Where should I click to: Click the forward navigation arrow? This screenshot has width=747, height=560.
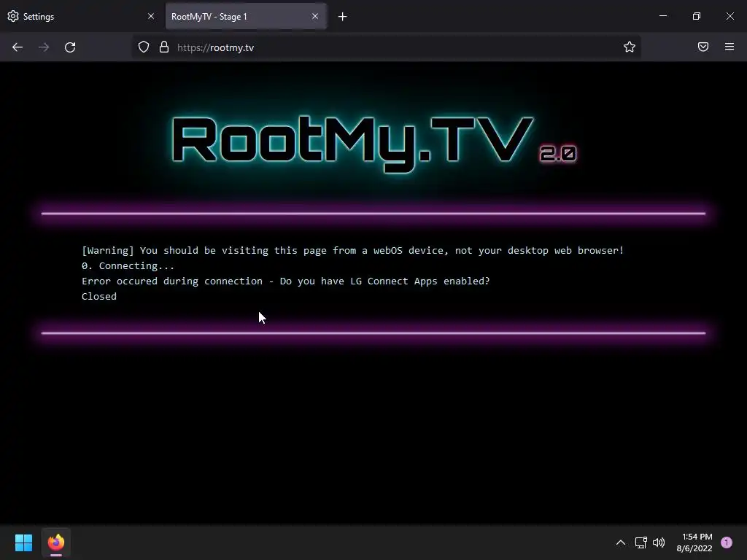point(44,47)
